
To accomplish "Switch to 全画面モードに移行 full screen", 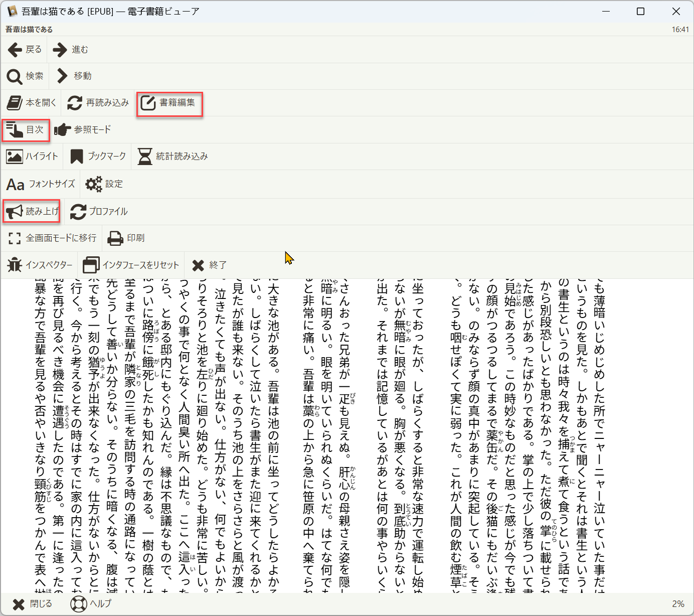I will 52,238.
